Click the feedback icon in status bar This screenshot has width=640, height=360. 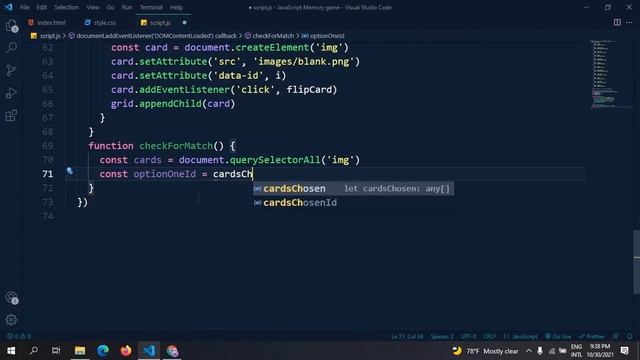(616, 336)
